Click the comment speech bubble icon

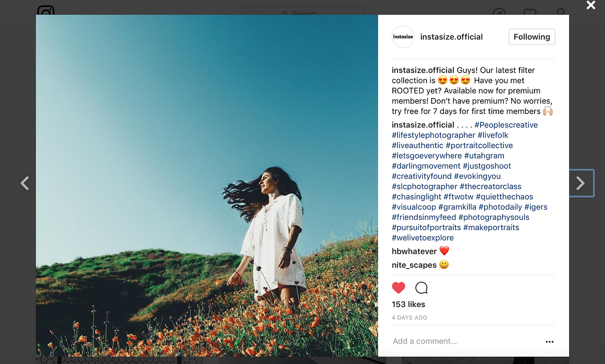pos(421,288)
